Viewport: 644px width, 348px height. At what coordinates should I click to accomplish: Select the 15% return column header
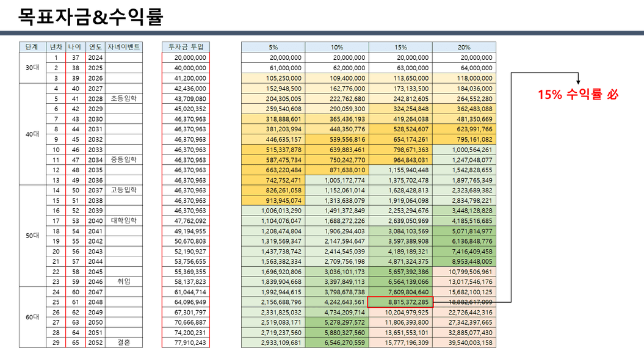(400, 47)
